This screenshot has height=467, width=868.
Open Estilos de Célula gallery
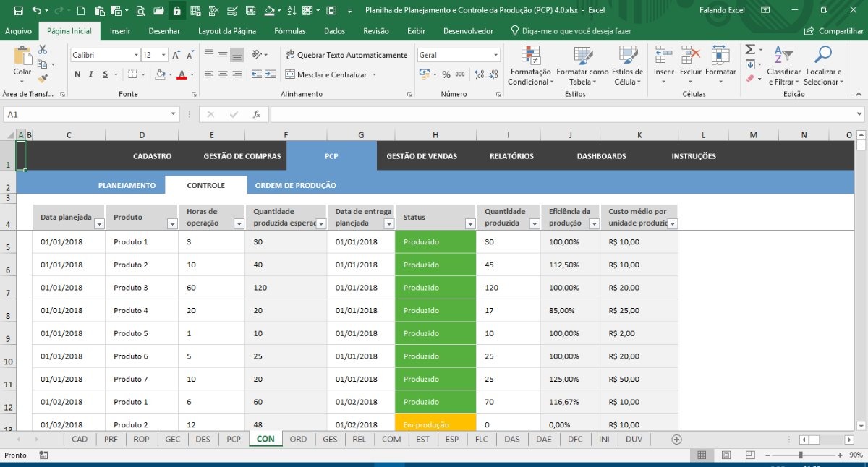[627, 65]
